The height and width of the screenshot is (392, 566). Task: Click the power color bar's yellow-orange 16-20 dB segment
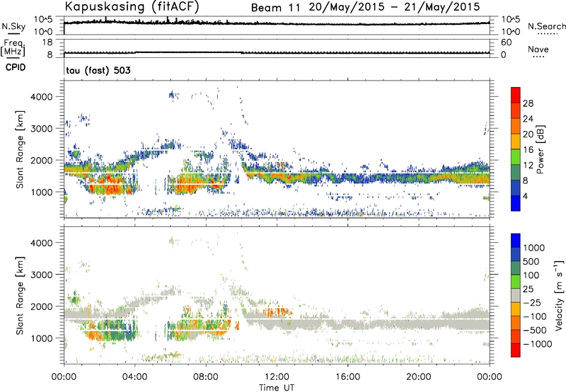[x=516, y=142]
